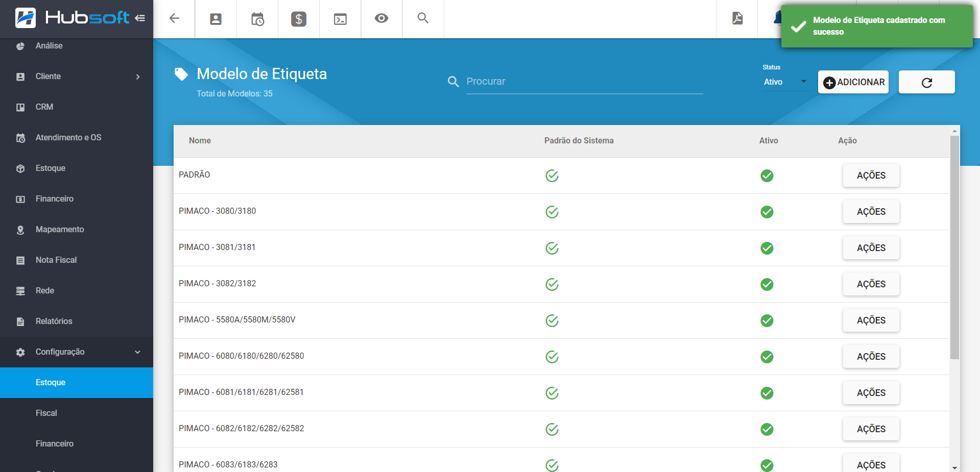Go back using the left arrow
The image size is (980, 472).
coord(174,18)
